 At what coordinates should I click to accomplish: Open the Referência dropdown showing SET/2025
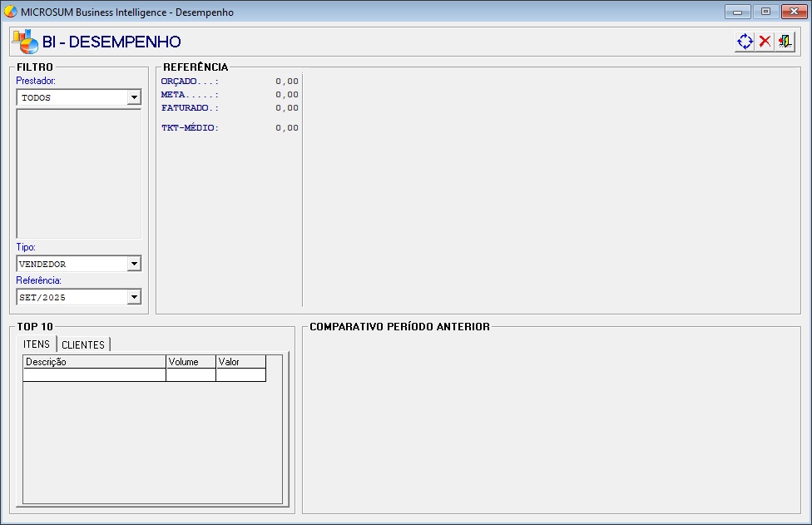point(134,297)
